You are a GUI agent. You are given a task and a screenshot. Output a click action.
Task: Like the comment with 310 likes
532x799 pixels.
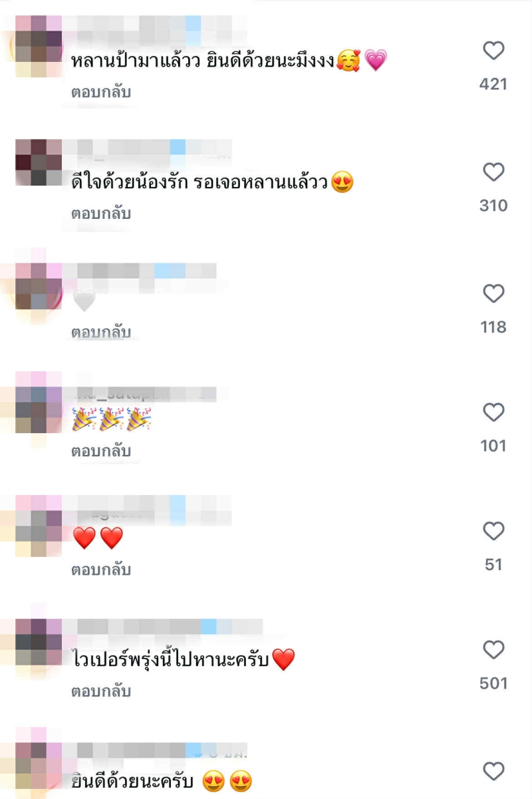click(x=493, y=172)
